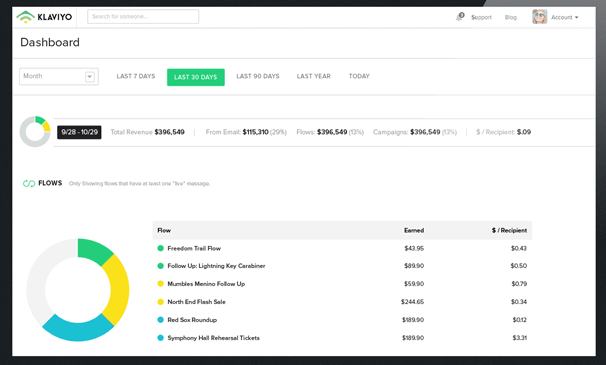Click the $ / Recipient $.09 value
The width and height of the screenshot is (606, 365).
(x=524, y=132)
